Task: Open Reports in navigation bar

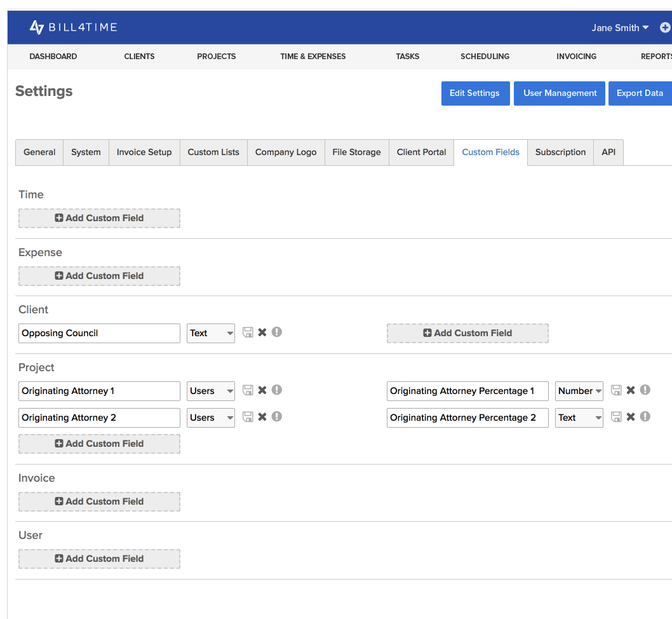Action: tap(656, 56)
